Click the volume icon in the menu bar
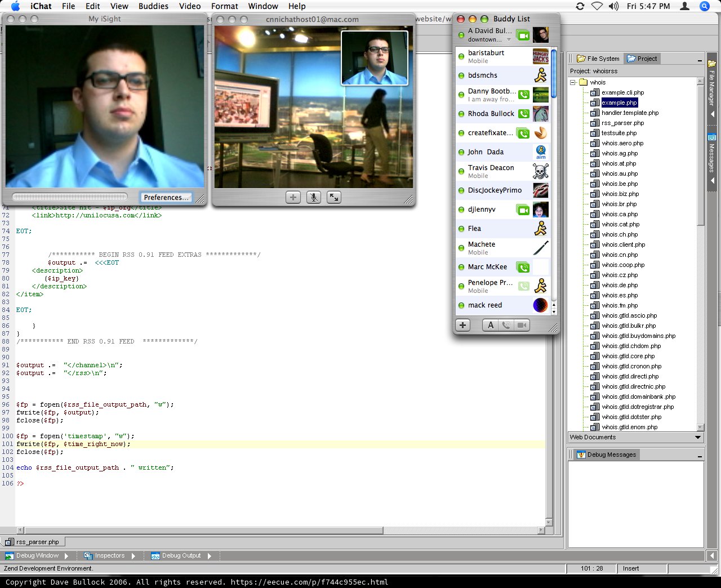This screenshot has height=588, width=721. (x=613, y=6)
